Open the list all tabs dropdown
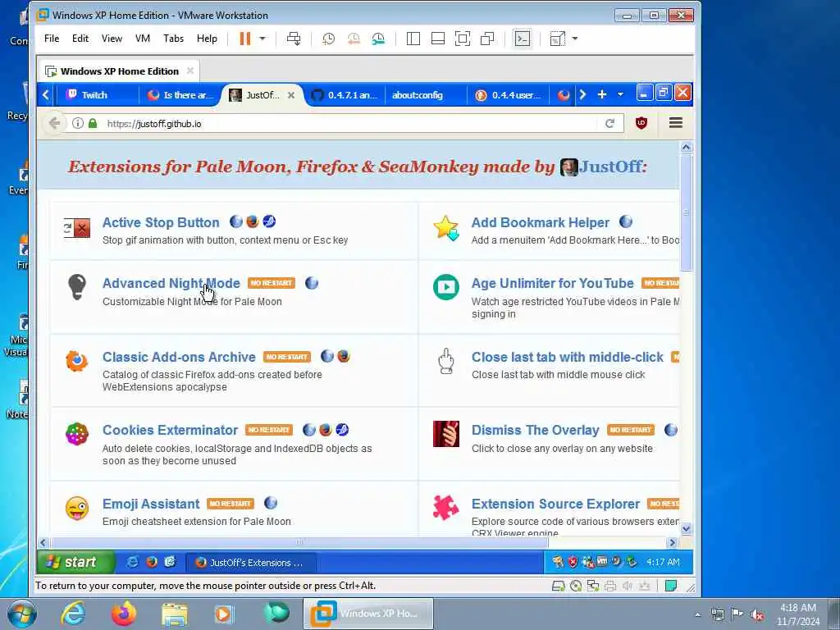 (x=620, y=94)
